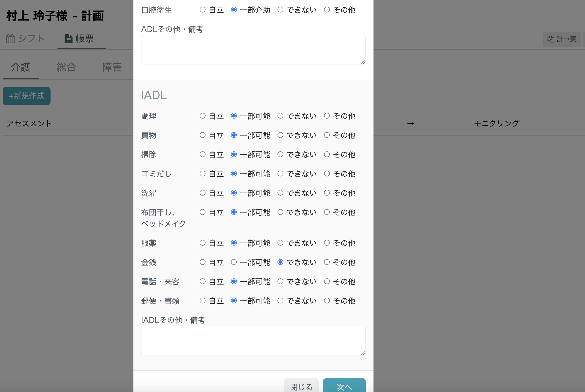Set 布団干し、ベッドメイク to できない
Image resolution: width=585 pixels, height=392 pixels.
(280, 212)
